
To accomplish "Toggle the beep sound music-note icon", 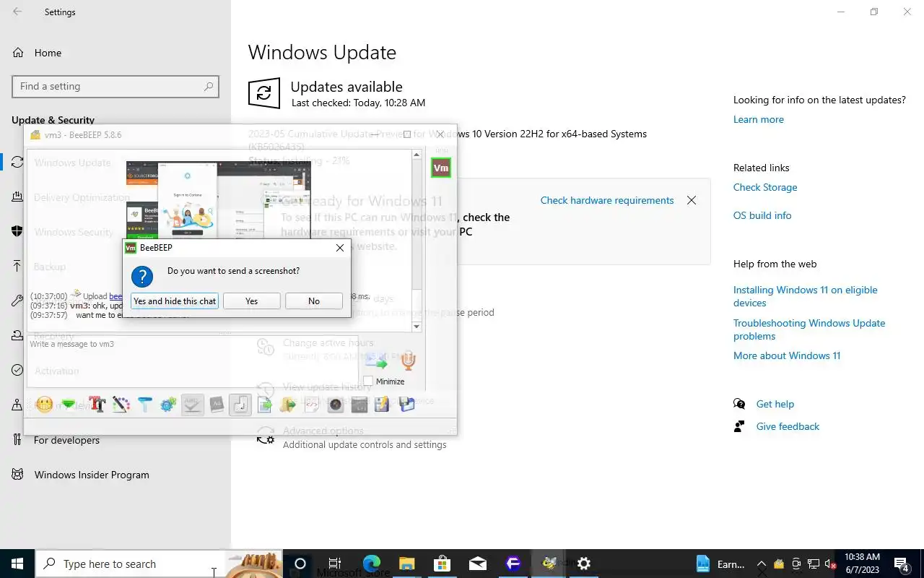I will click(x=240, y=405).
